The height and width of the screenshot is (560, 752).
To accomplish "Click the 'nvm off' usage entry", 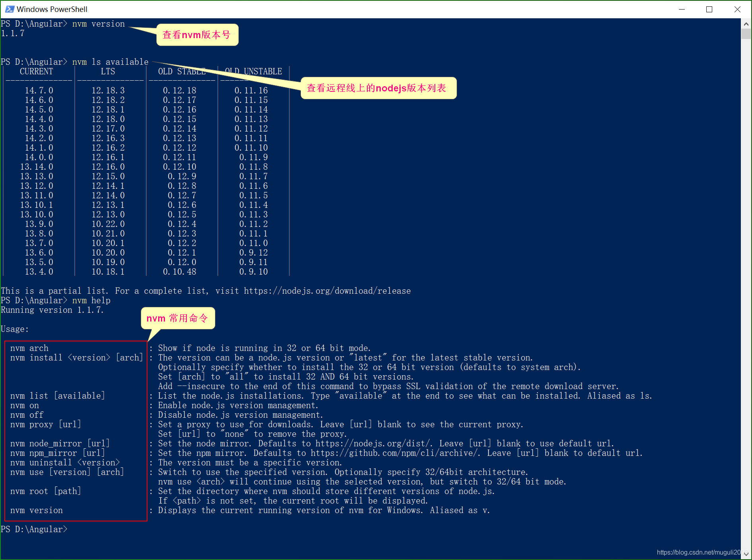I will [x=27, y=415].
